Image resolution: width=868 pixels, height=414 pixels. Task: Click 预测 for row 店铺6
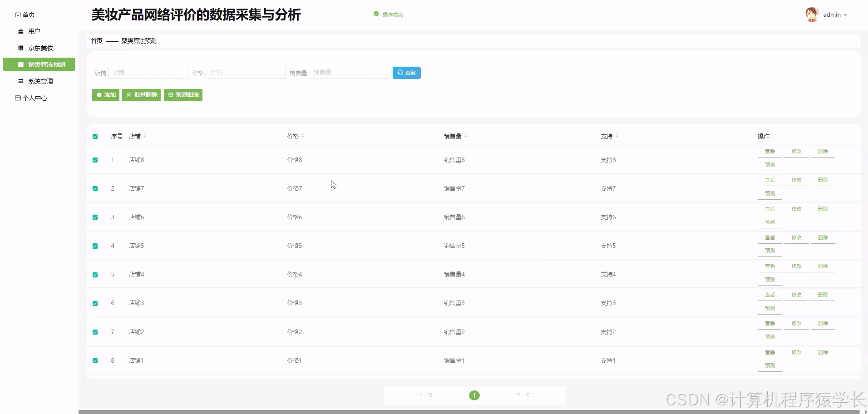tap(770, 222)
